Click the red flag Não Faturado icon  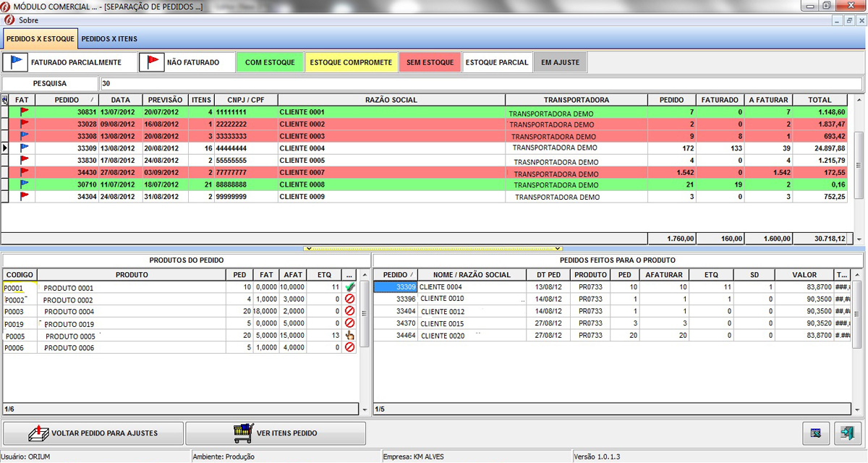coord(152,62)
